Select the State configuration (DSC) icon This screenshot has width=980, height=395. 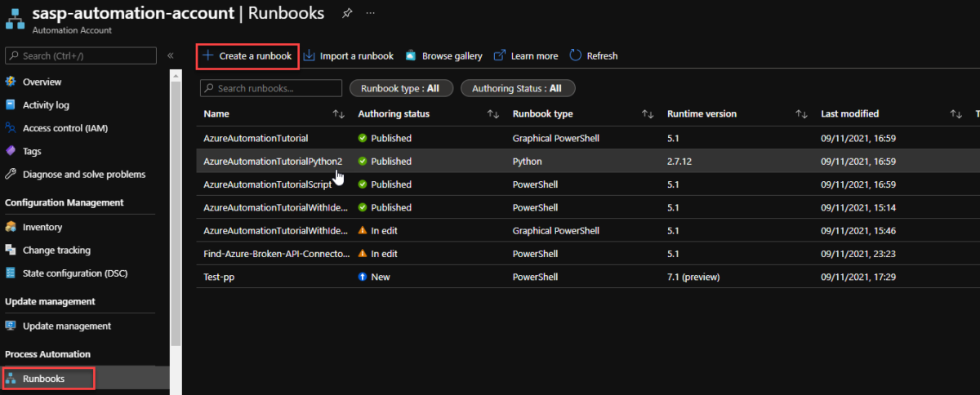click(x=11, y=273)
